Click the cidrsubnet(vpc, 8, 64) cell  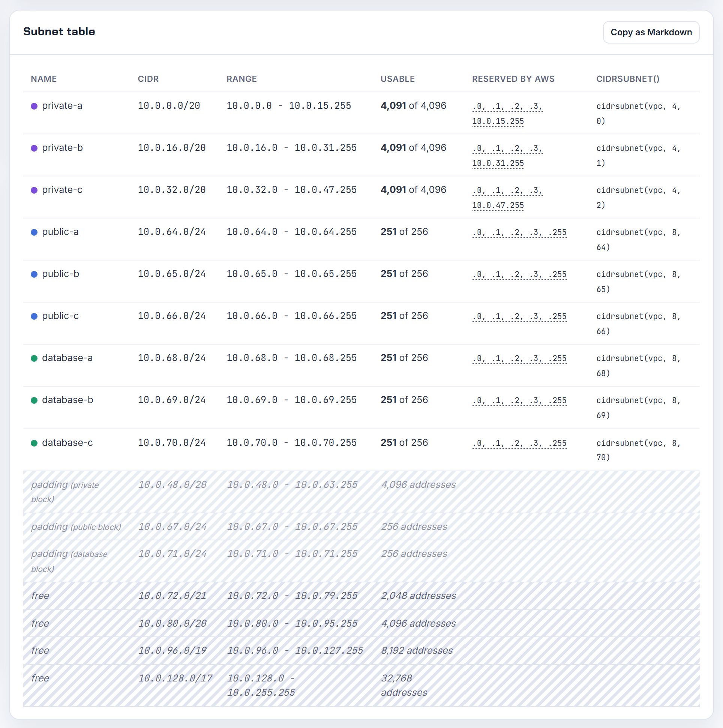point(638,240)
